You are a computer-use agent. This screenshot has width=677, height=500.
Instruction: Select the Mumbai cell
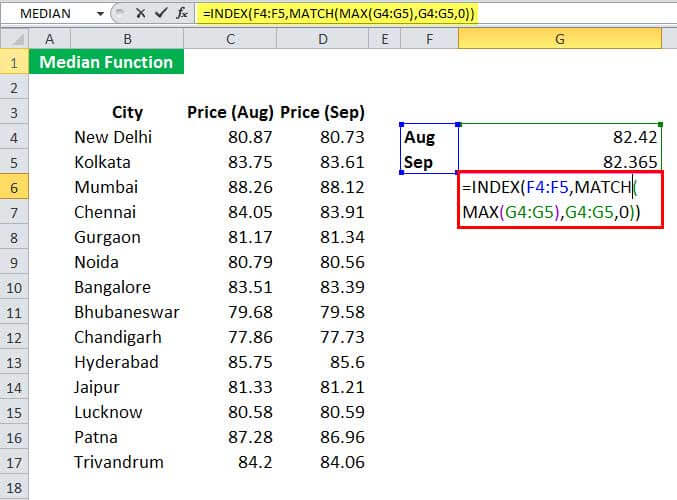[x=127, y=187]
